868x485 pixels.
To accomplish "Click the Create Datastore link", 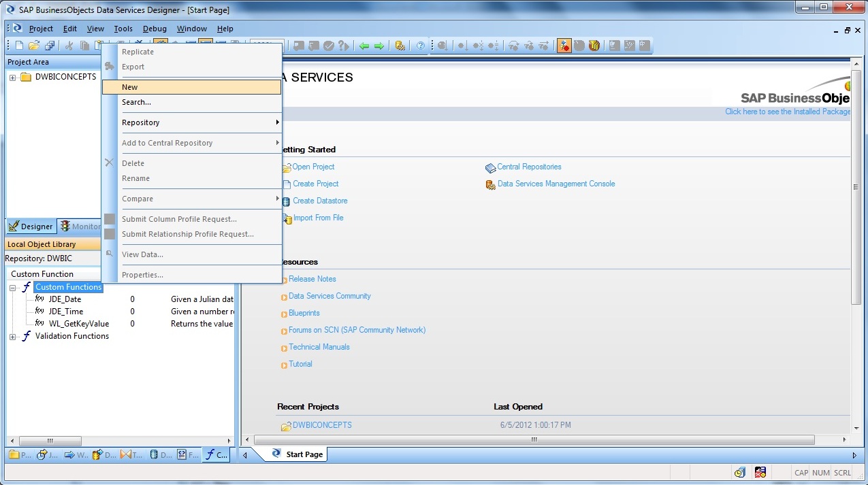I will point(320,201).
